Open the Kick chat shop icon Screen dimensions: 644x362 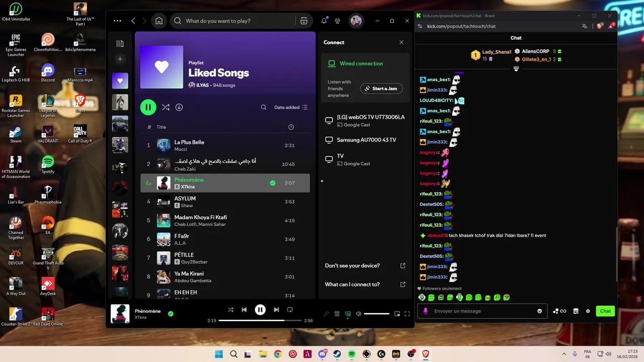[576, 311]
